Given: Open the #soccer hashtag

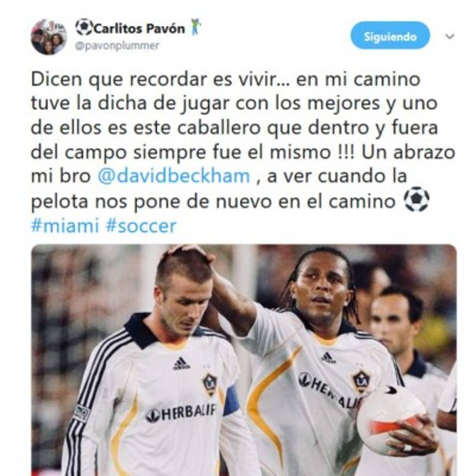Looking at the screenshot, I should point(141,226).
